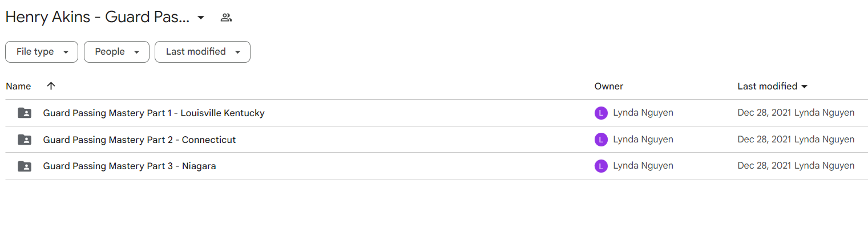This screenshot has width=868, height=233.
Task: Open Guard Passing Mastery Part 3 - Niagara
Action: coord(130,166)
